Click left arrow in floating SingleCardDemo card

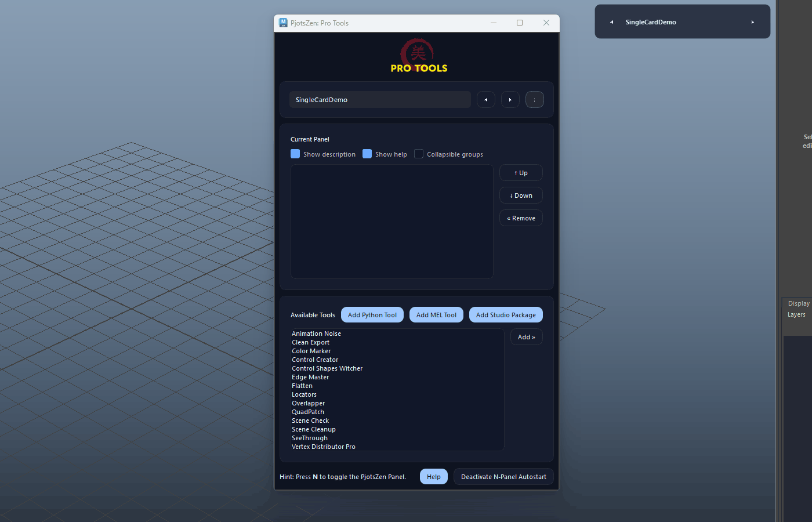point(611,22)
